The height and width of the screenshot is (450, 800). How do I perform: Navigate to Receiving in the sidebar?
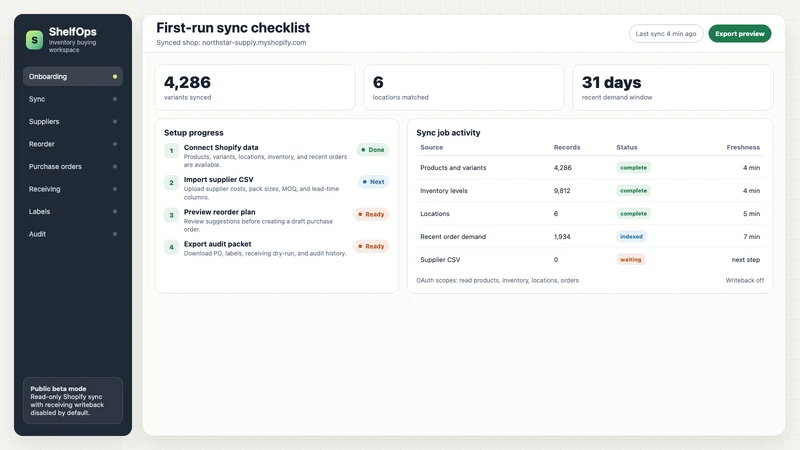[x=73, y=189]
